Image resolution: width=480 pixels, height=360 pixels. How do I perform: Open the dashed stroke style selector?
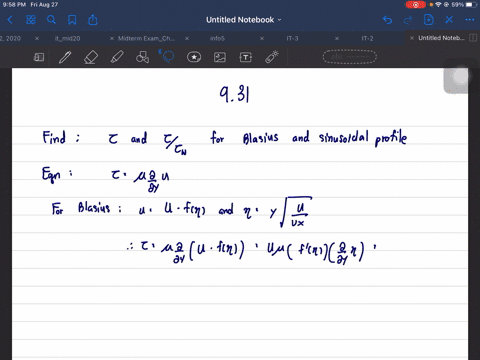[x=349, y=57]
